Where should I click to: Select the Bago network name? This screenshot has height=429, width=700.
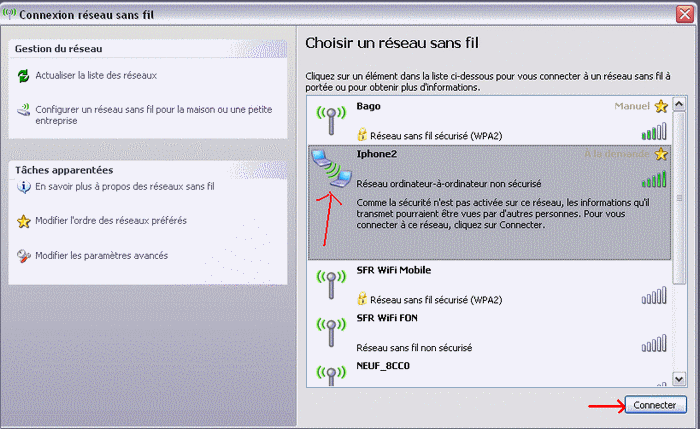coord(368,106)
